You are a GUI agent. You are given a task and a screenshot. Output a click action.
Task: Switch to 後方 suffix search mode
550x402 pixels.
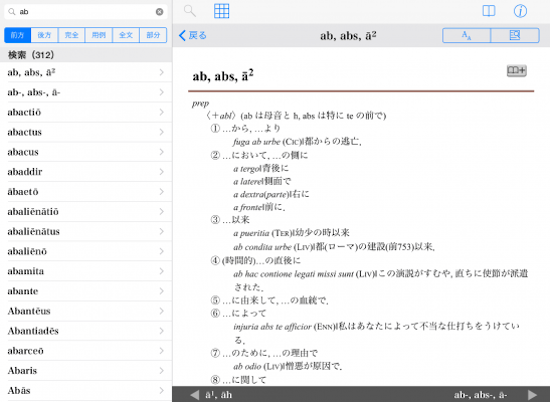(45, 35)
